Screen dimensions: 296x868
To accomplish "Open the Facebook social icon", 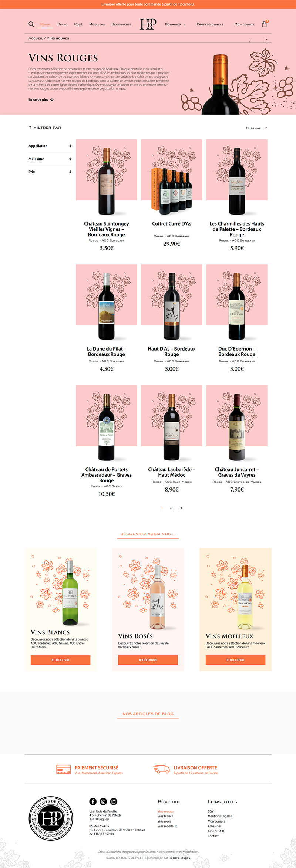I will click(93, 801).
